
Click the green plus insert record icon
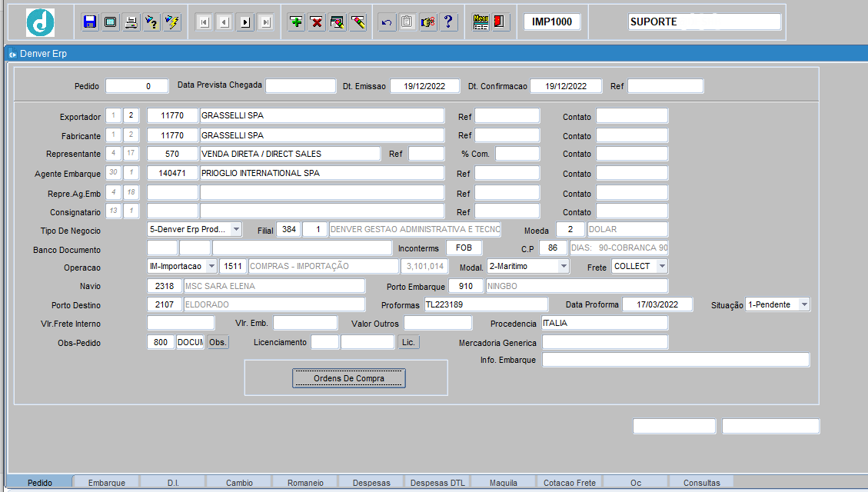click(296, 22)
